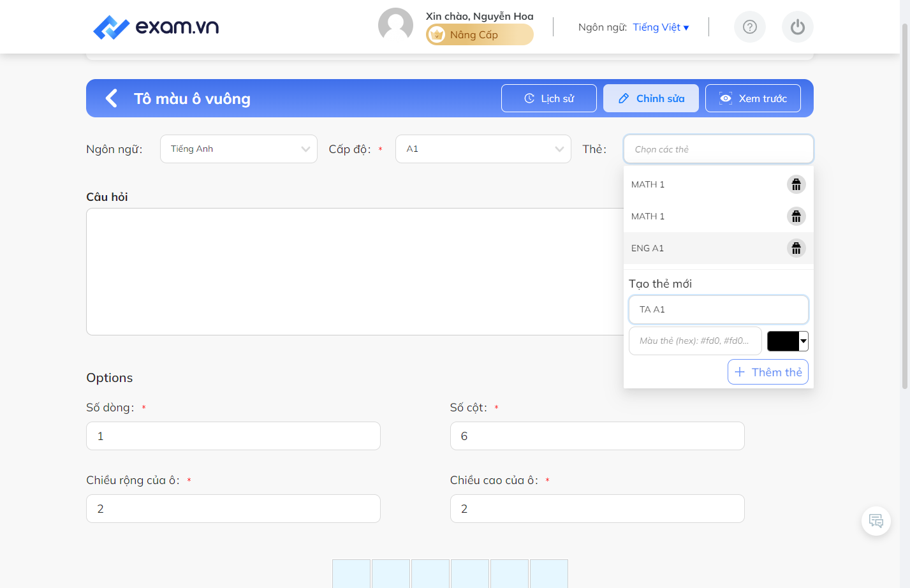This screenshot has width=910, height=588.
Task: Expand the Tiếng Anh language select
Action: [239, 149]
